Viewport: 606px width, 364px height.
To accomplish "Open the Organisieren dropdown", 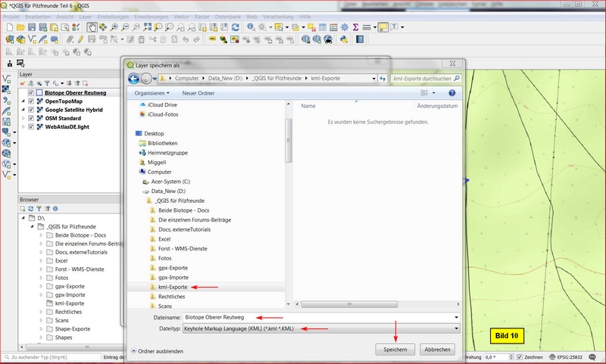I will [x=151, y=93].
